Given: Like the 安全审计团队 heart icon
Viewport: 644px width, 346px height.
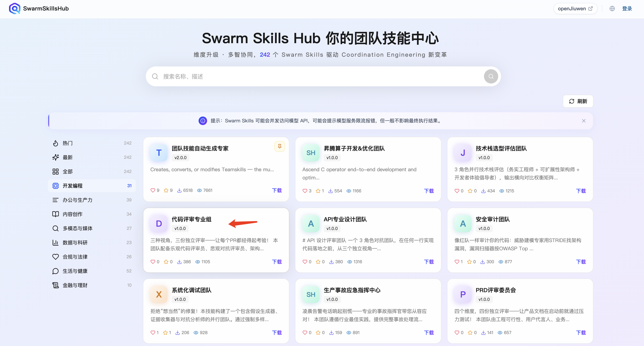Looking at the screenshot, I should [457, 262].
